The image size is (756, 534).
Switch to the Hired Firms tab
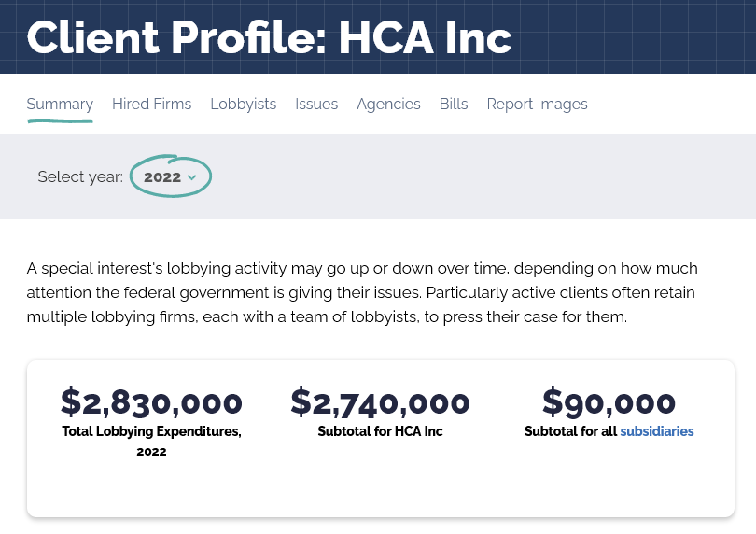click(151, 105)
